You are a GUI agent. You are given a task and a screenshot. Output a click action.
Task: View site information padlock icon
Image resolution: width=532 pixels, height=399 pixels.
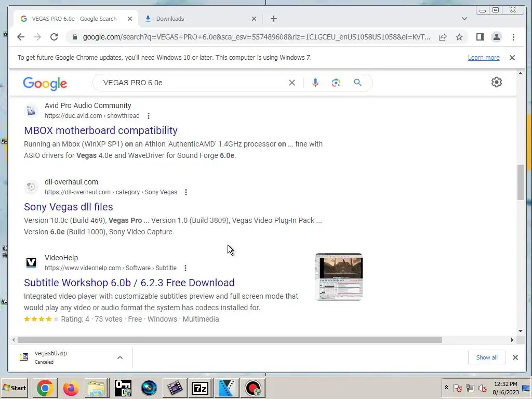(x=75, y=37)
